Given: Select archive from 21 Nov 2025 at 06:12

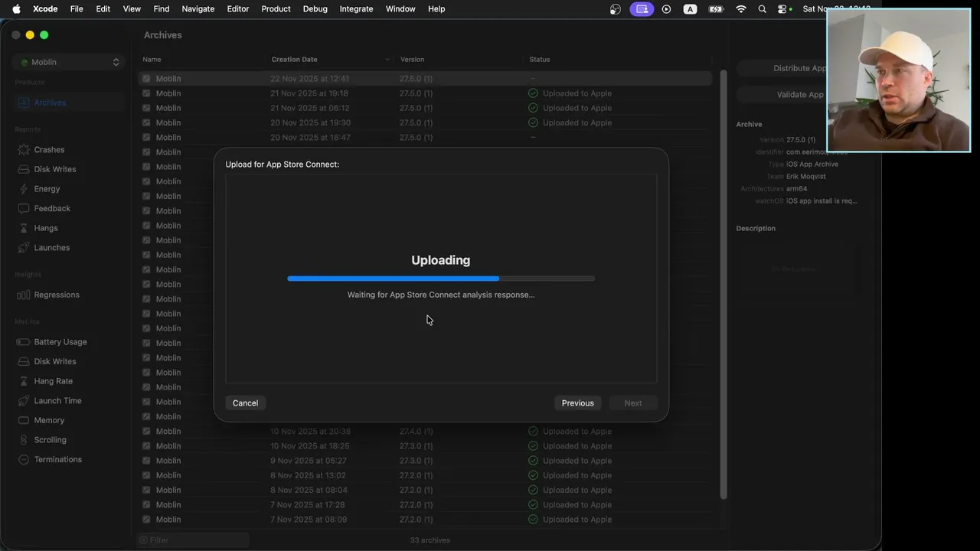Looking at the screenshot, I should pyautogui.click(x=425, y=108).
